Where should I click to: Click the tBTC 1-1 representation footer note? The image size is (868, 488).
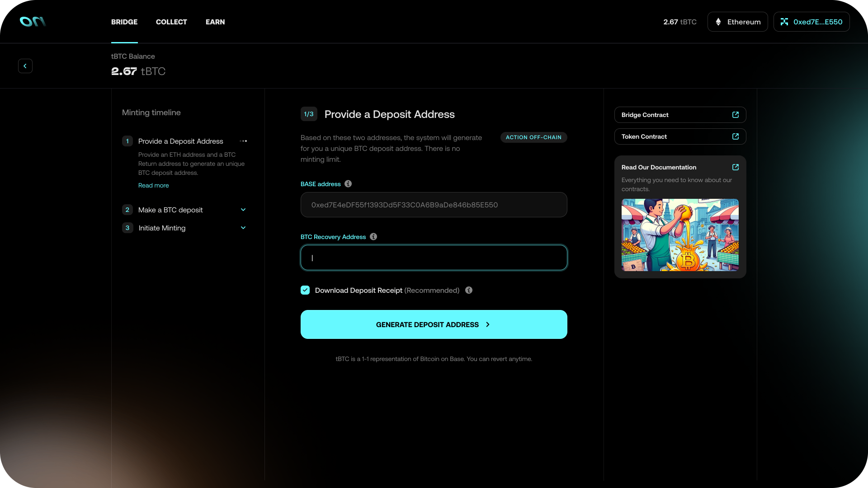434,359
